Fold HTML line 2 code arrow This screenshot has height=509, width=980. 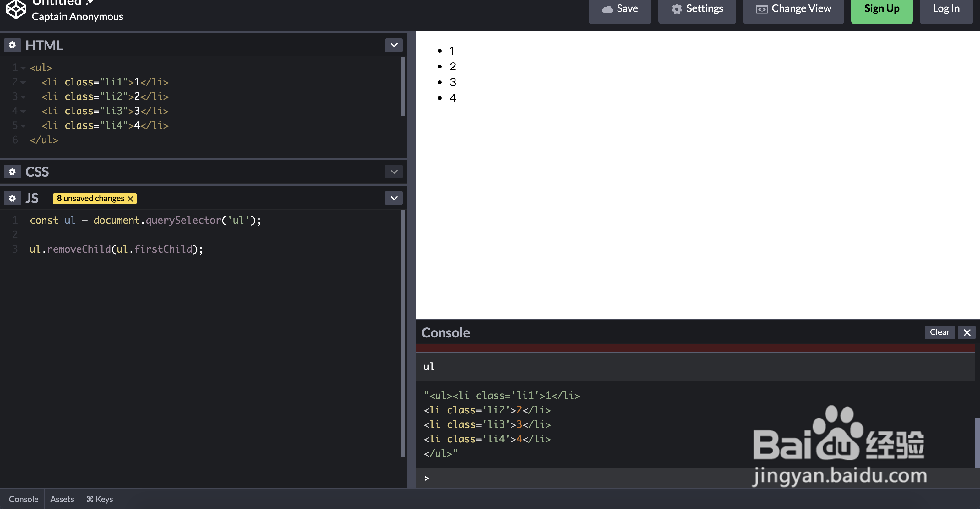pyautogui.click(x=23, y=83)
